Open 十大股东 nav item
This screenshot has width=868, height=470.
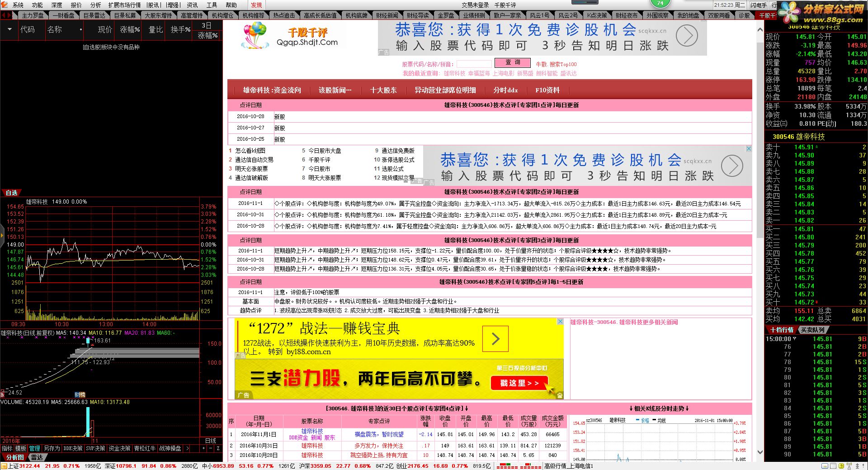pos(383,90)
